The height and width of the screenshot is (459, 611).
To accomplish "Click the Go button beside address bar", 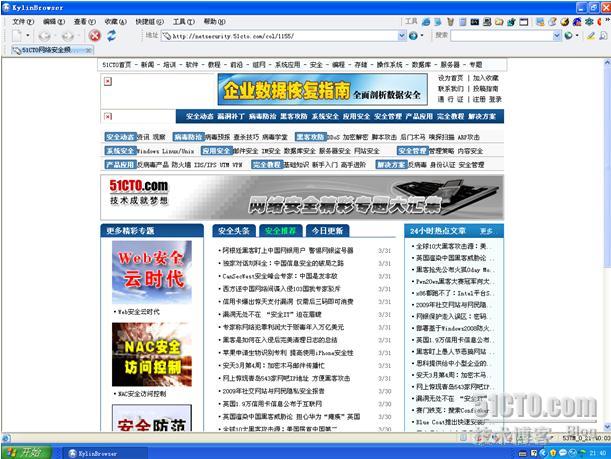I will tap(413, 36).
